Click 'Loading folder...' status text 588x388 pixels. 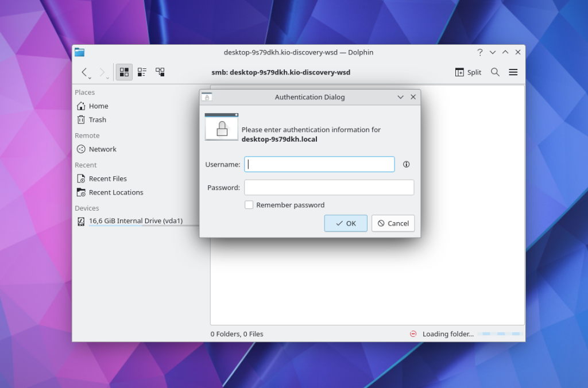(x=448, y=334)
